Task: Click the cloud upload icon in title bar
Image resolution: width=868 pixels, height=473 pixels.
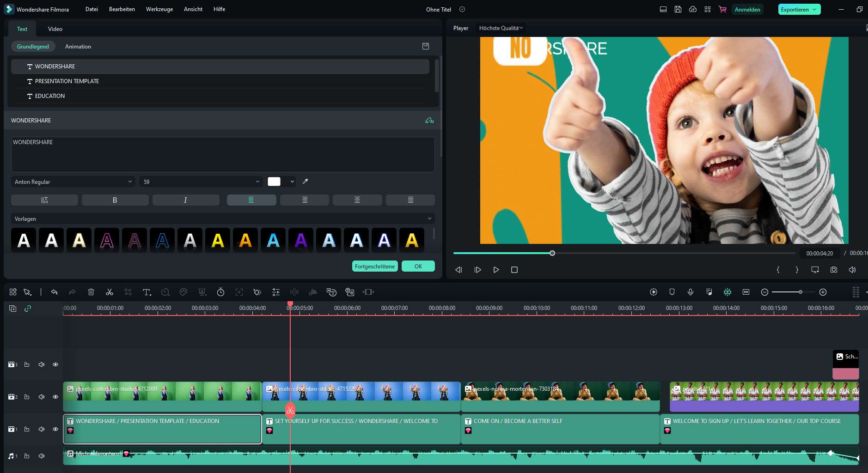Action: click(693, 9)
